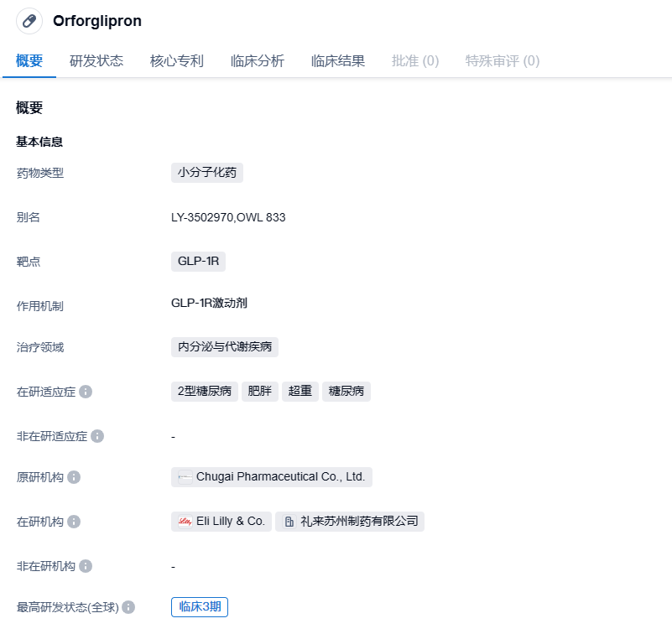Go to the 临床分析 tab
Screen dimensions: 672x634
click(258, 60)
